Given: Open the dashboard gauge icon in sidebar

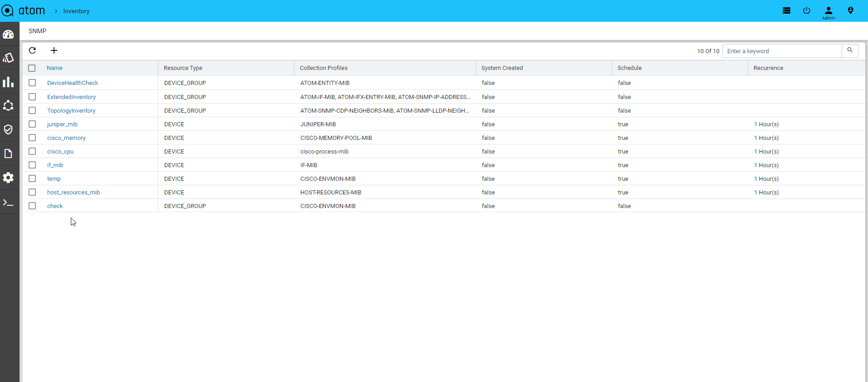Looking at the screenshot, I should coord(8,35).
